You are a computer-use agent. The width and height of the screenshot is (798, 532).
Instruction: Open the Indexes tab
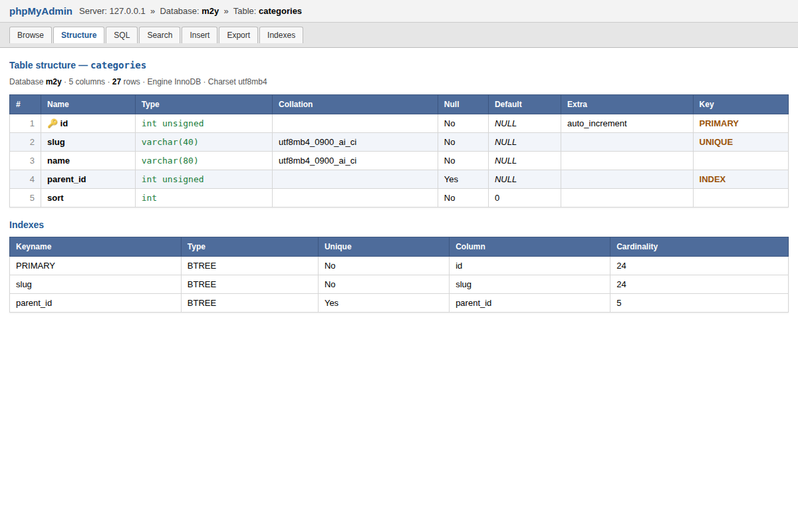coord(281,35)
